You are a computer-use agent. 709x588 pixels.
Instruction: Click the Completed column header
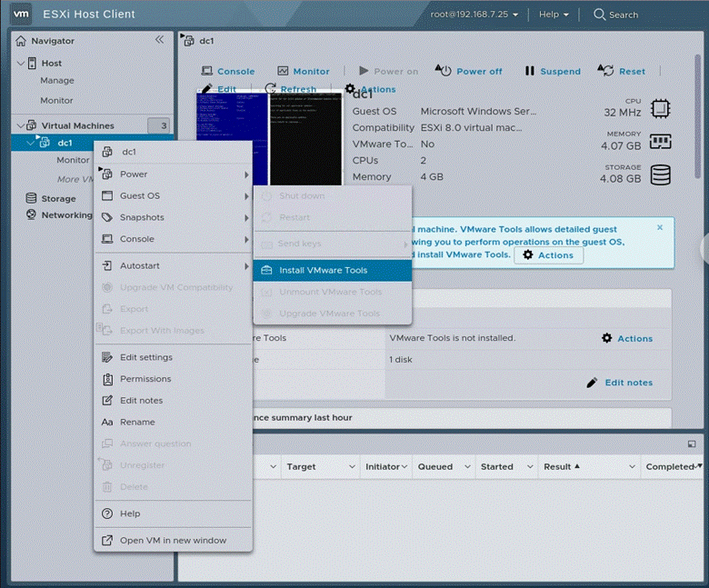(670, 467)
